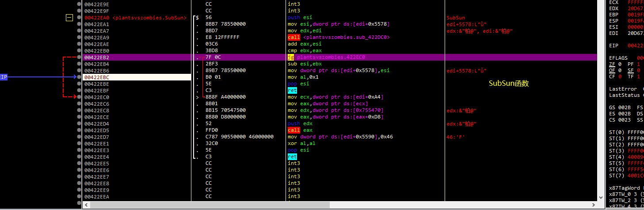Click the comment 46:'F'
The width and height of the screenshot is (644, 210).
pyautogui.click(x=456, y=137)
